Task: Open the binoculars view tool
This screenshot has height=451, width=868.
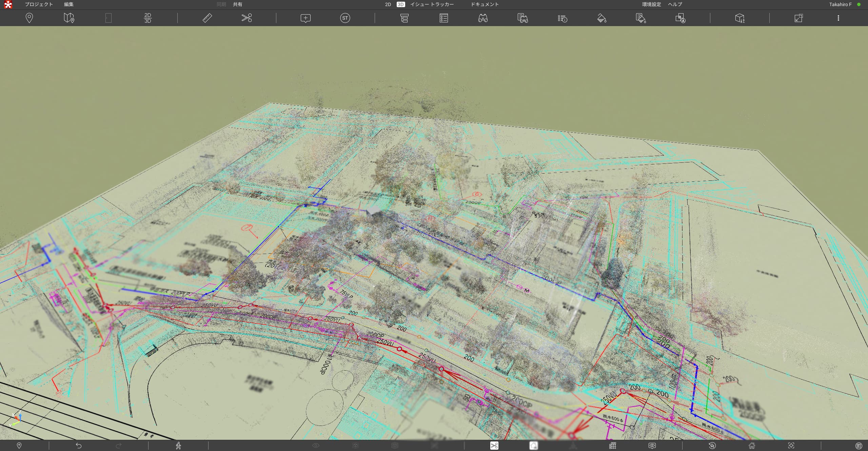Action: click(x=483, y=18)
